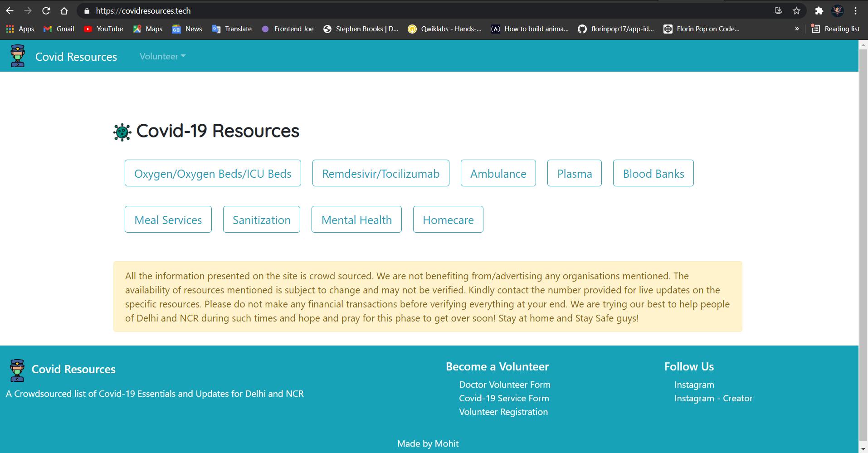
Task: Open Gmail from the bookmarks bar
Action: [x=58, y=29]
